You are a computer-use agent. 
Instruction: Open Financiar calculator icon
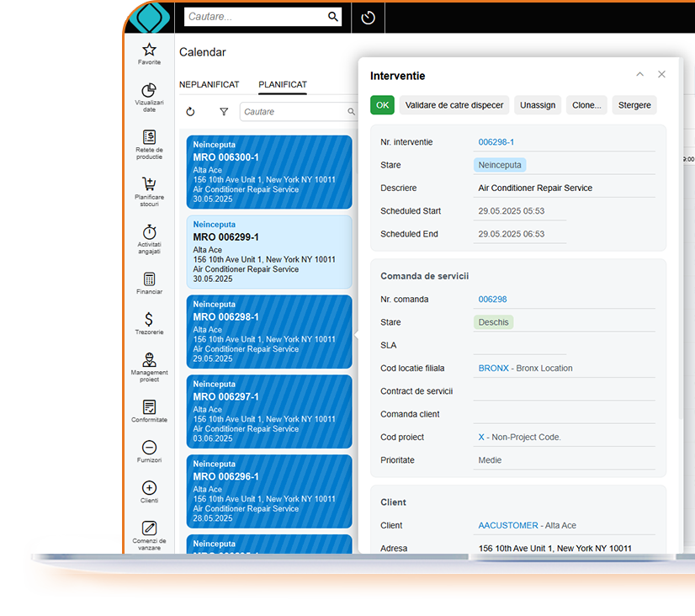149,279
